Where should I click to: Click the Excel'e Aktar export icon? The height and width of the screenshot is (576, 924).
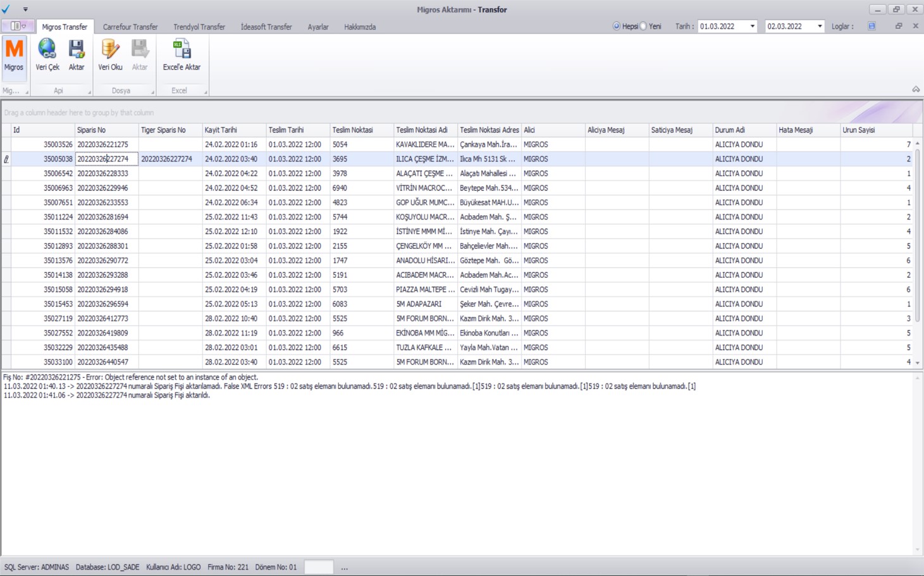182,49
